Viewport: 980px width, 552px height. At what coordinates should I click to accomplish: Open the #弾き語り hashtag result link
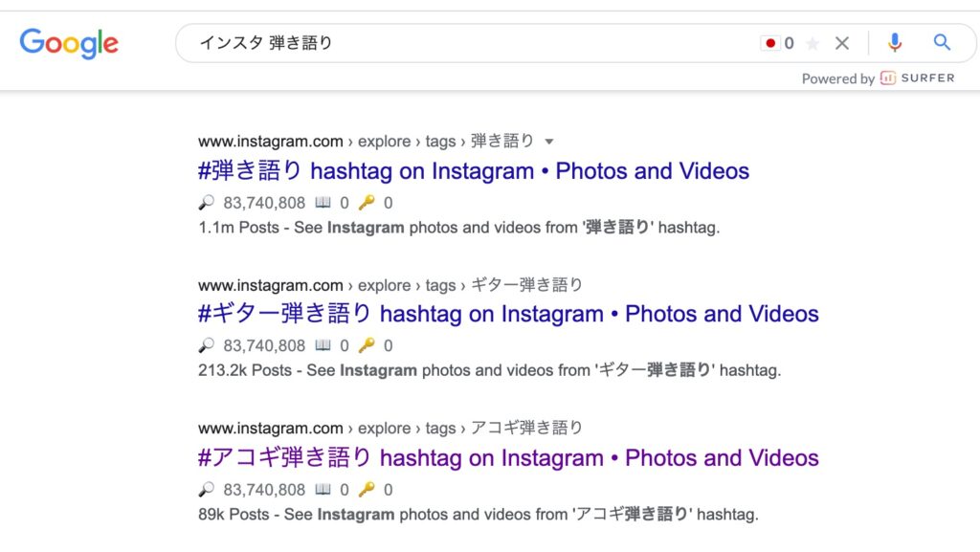(473, 171)
